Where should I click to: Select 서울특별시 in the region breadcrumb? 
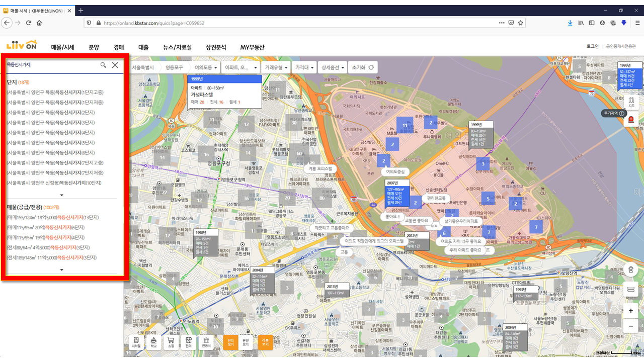pyautogui.click(x=143, y=67)
